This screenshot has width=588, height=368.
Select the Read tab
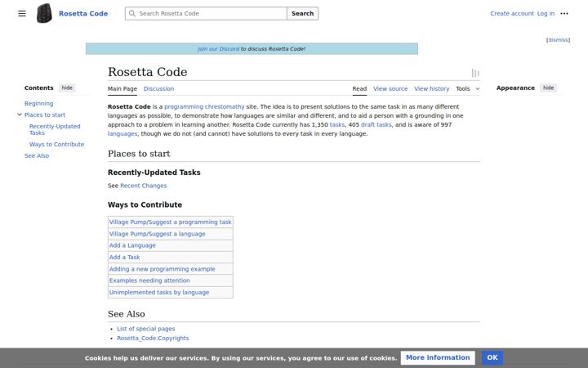pos(359,88)
